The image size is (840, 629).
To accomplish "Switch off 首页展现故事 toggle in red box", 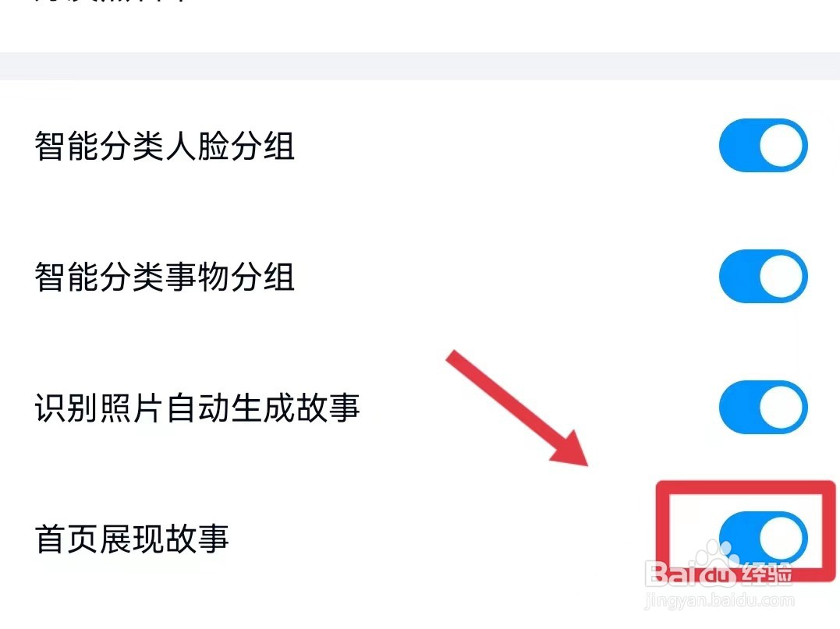I will [x=764, y=538].
